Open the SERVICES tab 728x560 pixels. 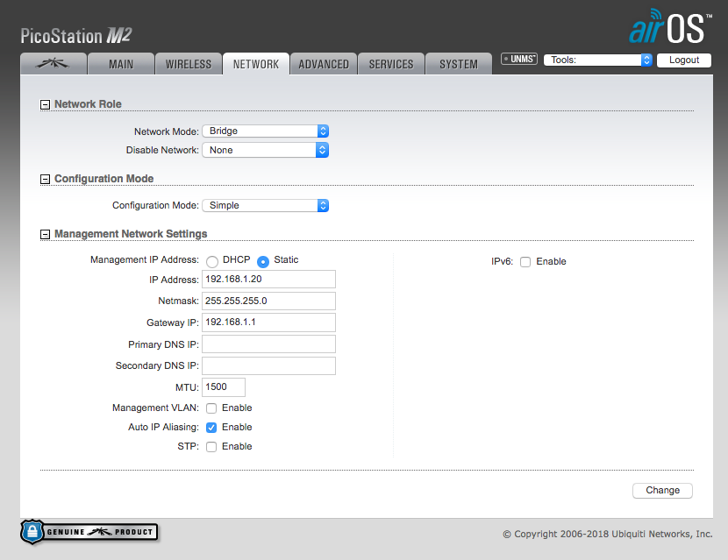tap(391, 64)
